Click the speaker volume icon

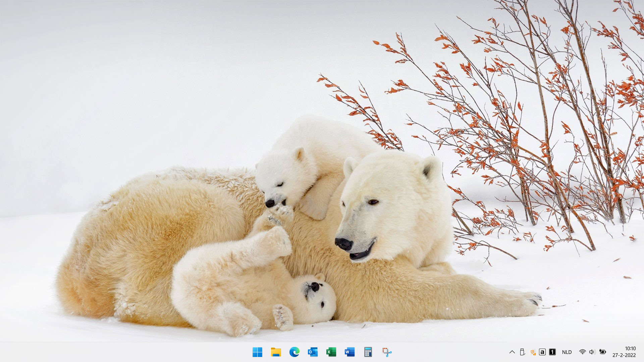click(592, 352)
